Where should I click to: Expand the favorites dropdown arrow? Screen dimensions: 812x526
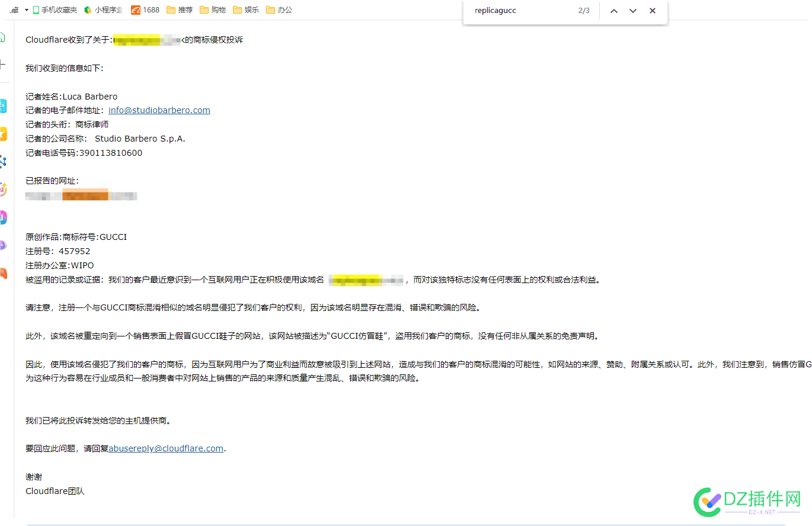point(26,10)
